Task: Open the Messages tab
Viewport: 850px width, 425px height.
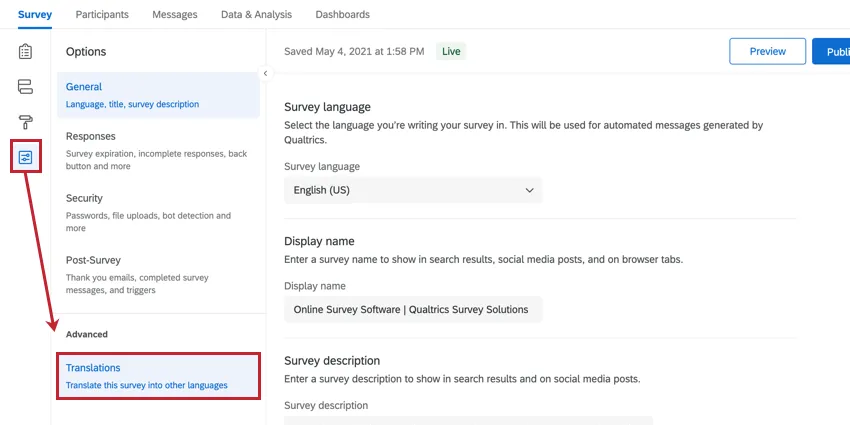Action: [x=175, y=15]
